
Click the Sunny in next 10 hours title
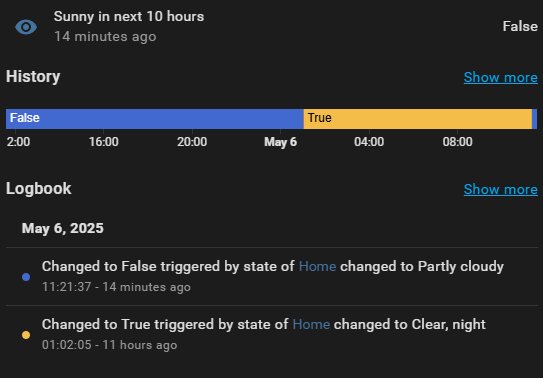click(129, 17)
